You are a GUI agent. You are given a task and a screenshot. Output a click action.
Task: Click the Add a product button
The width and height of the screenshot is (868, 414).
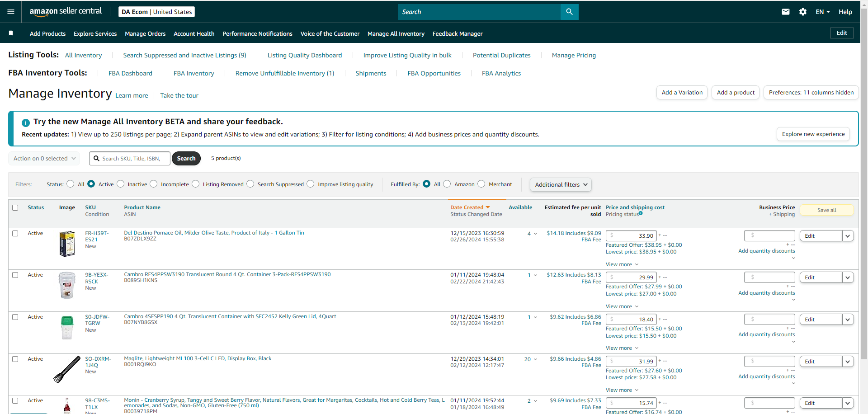(736, 92)
